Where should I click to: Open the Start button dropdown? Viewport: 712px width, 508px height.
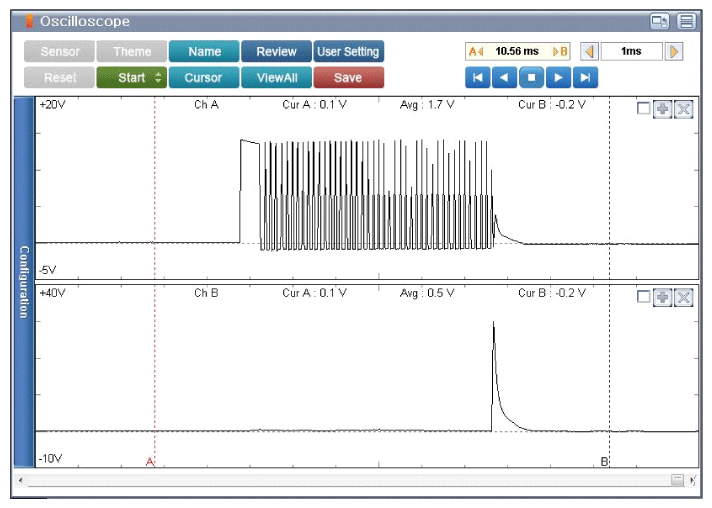point(159,78)
